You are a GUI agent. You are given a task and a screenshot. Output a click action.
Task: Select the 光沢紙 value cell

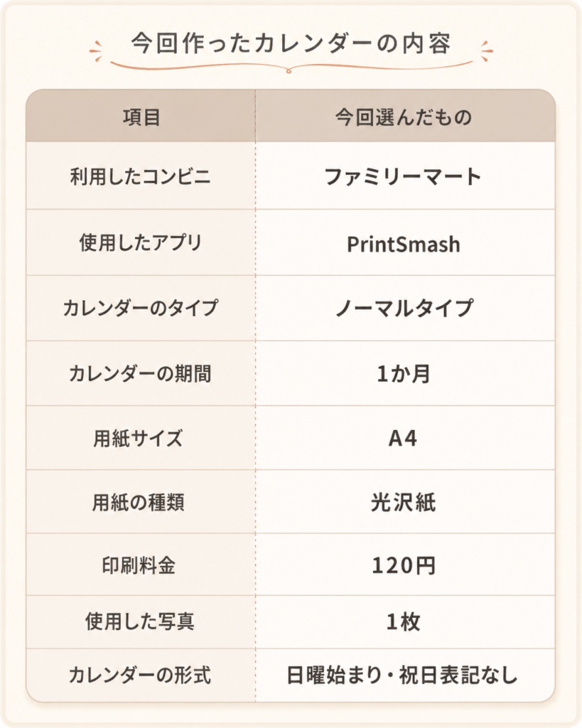point(405,502)
